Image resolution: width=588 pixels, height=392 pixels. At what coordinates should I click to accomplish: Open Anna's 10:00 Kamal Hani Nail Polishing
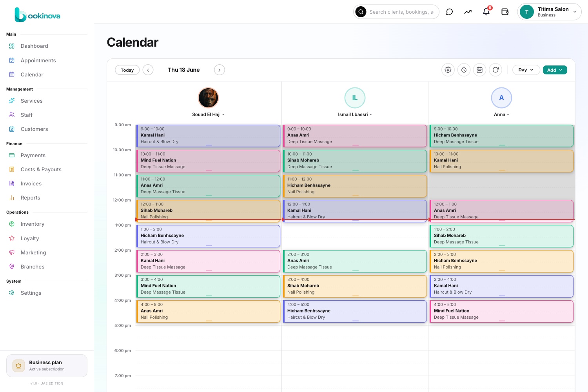point(501,161)
